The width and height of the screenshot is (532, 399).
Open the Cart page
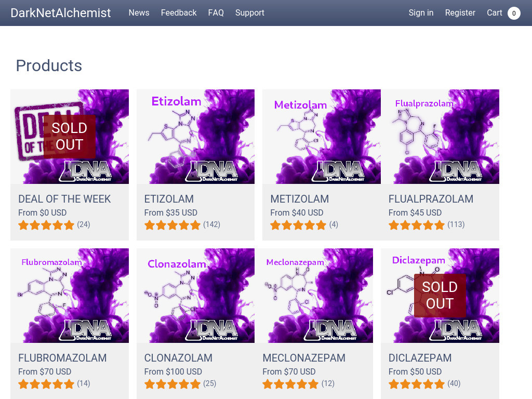[495, 13]
